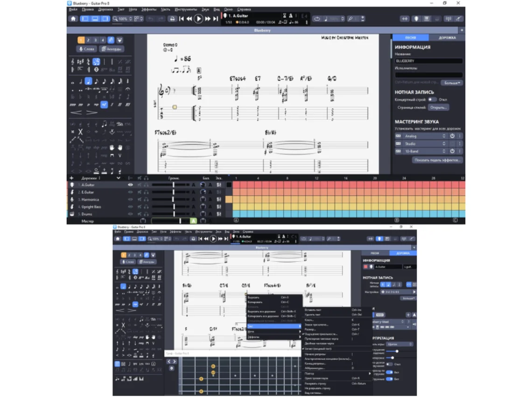Click the Название field containing BLUEBERRY
The width and height of the screenshot is (532, 399).
coord(428,61)
